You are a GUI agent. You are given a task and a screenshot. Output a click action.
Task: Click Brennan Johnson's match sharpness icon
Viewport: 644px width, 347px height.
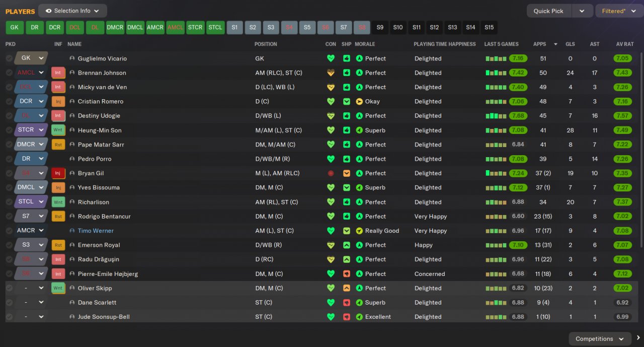[x=347, y=73]
